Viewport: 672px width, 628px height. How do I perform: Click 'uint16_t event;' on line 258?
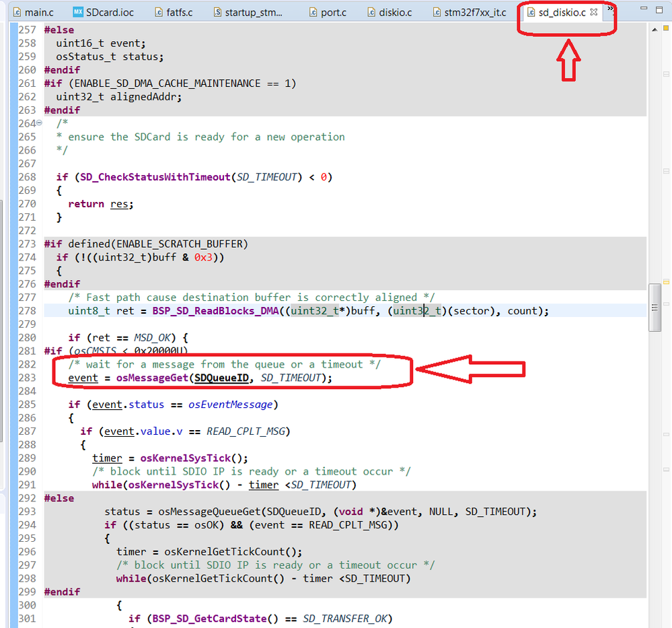click(101, 43)
